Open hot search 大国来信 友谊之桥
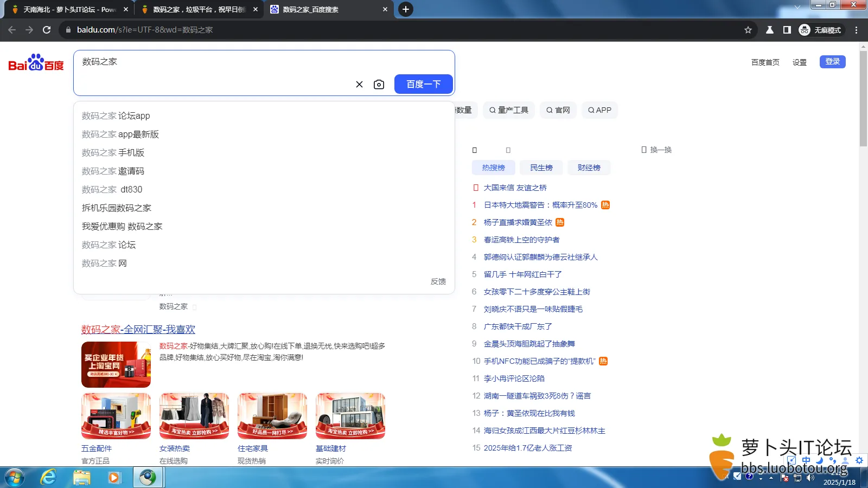 click(515, 188)
